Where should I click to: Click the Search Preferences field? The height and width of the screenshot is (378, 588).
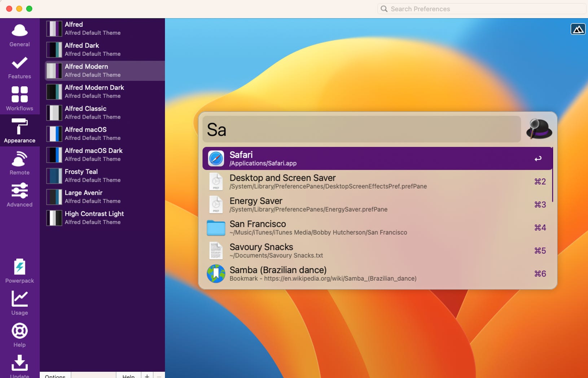[x=482, y=9]
